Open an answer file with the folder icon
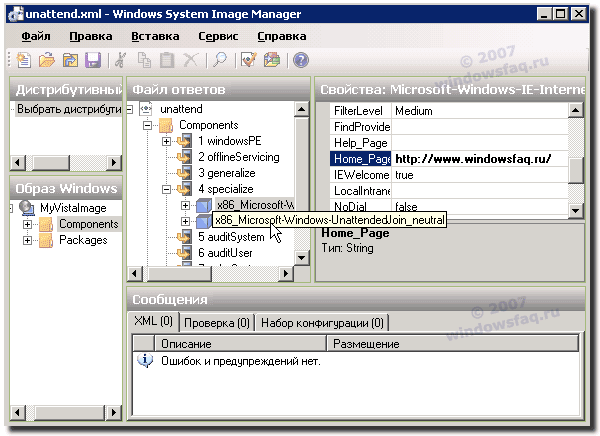The width and height of the screenshot is (600, 436). click(x=47, y=60)
